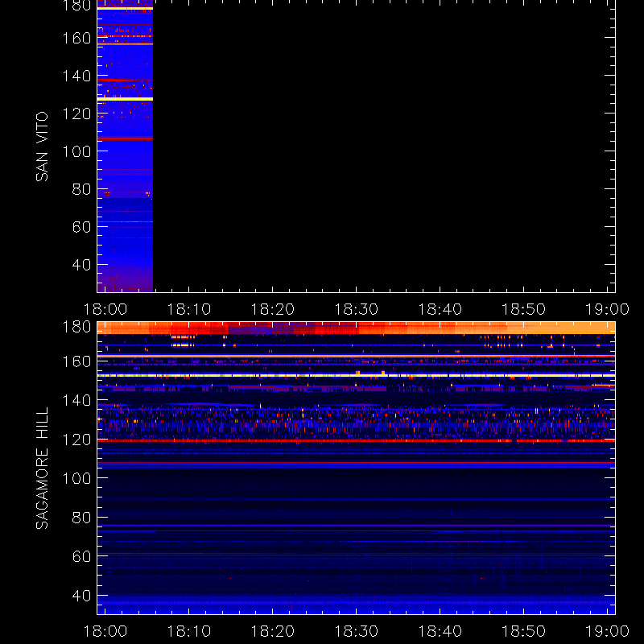Click the orange top band of Sagamore Hill spectrogram
Screen dimensions: 644x644
point(356,328)
